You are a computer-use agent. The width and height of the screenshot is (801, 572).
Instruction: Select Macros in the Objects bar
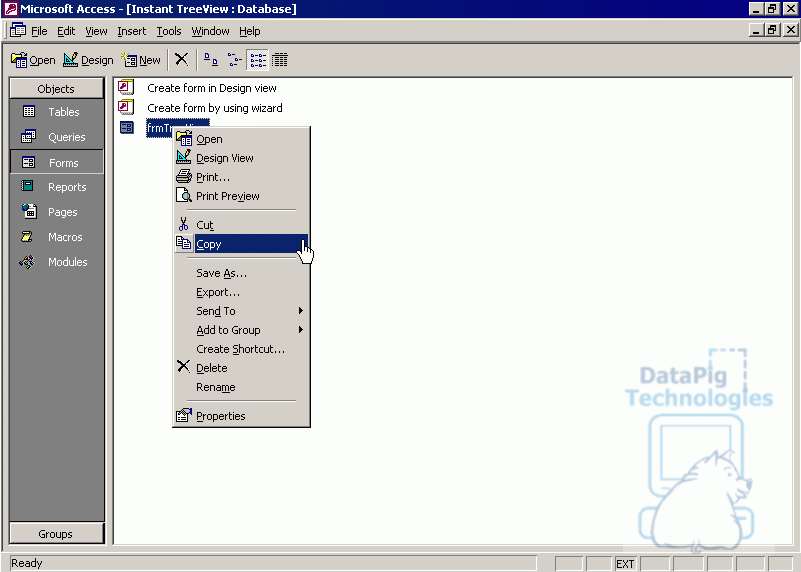point(57,237)
